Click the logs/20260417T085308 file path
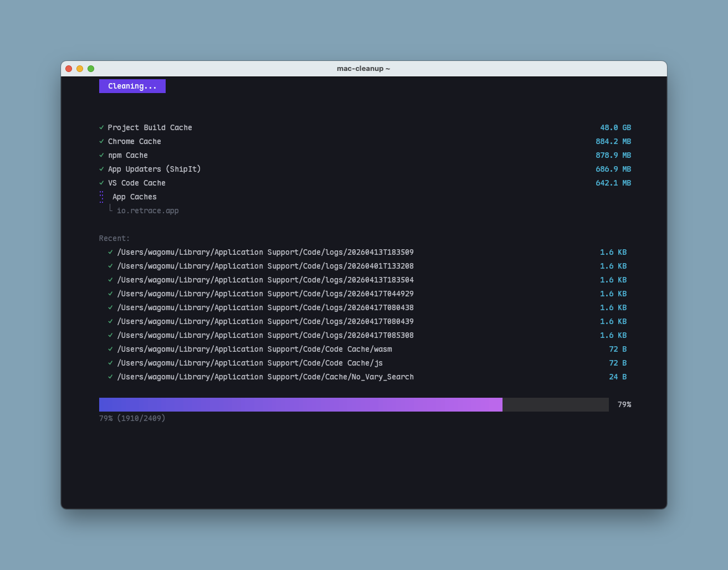Image resolution: width=728 pixels, height=570 pixels. pos(265,335)
